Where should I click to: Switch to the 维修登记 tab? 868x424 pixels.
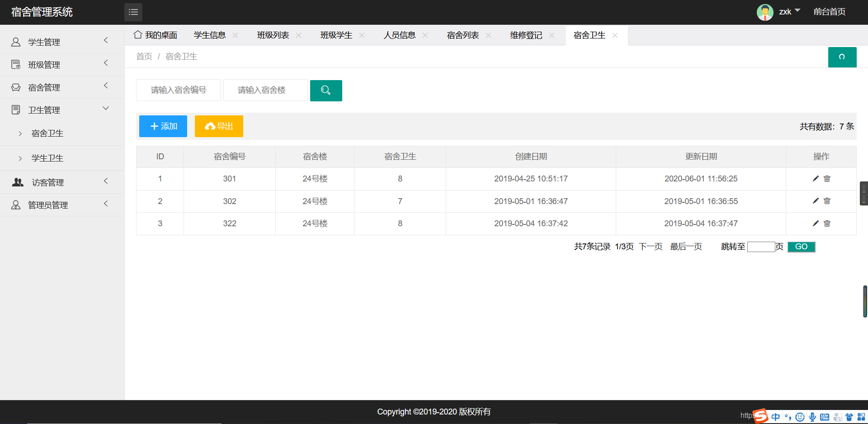[x=526, y=35]
